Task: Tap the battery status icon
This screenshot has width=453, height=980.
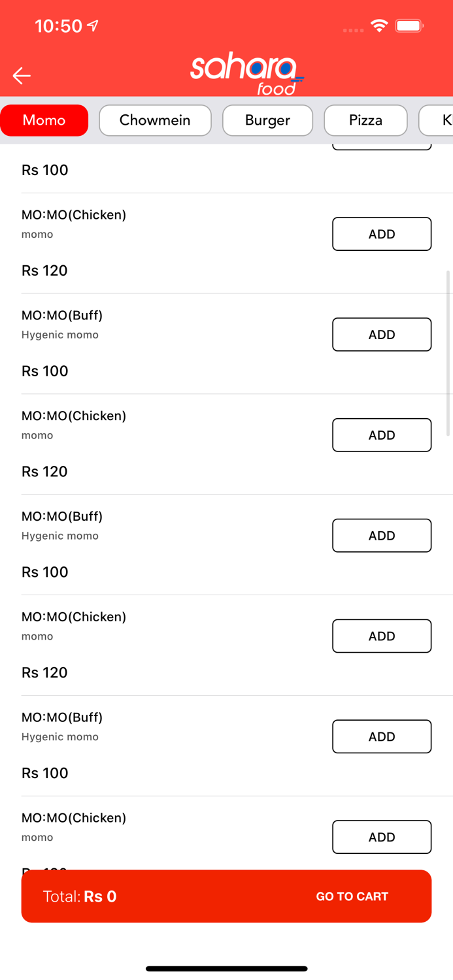Action: pyautogui.click(x=410, y=25)
